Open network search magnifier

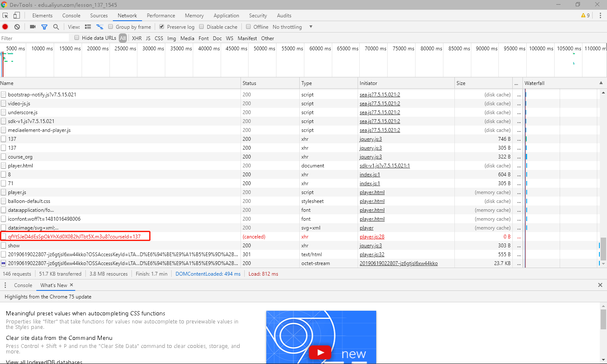click(56, 27)
